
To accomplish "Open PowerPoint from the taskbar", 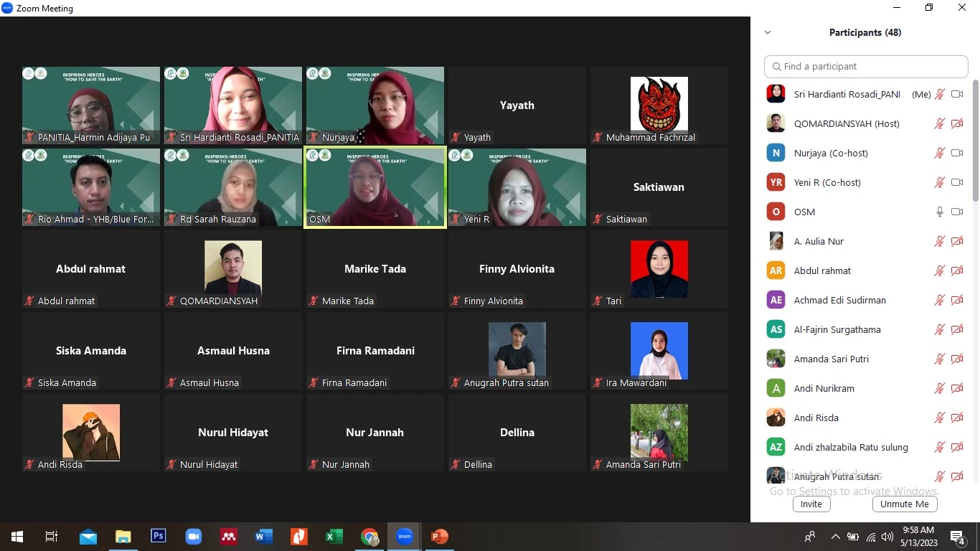I will 439,536.
